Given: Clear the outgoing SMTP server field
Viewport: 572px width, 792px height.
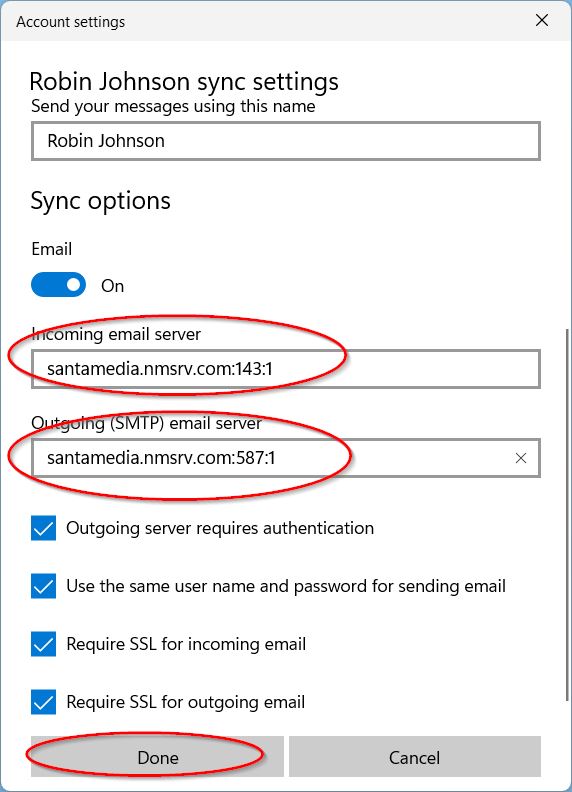Looking at the screenshot, I should coord(520,458).
